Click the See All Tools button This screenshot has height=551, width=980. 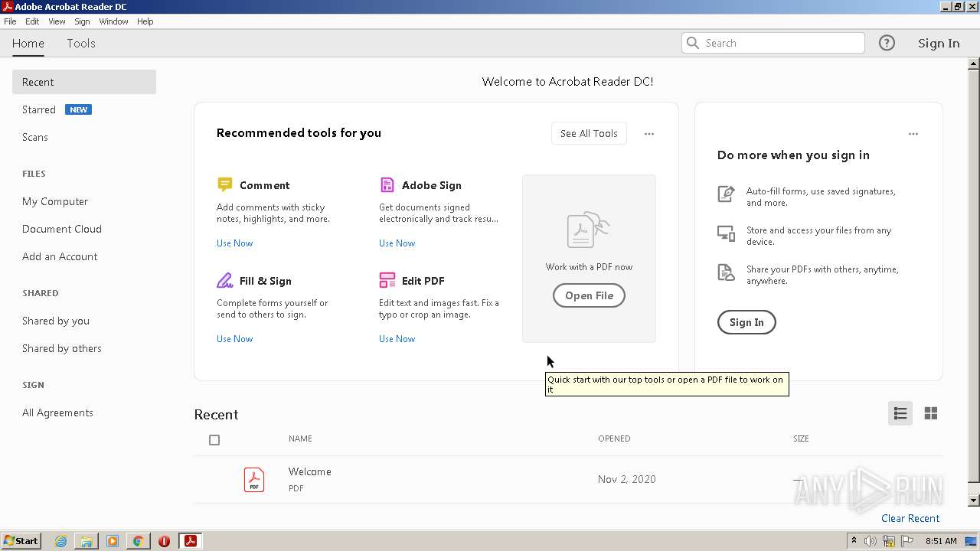pyautogui.click(x=589, y=133)
